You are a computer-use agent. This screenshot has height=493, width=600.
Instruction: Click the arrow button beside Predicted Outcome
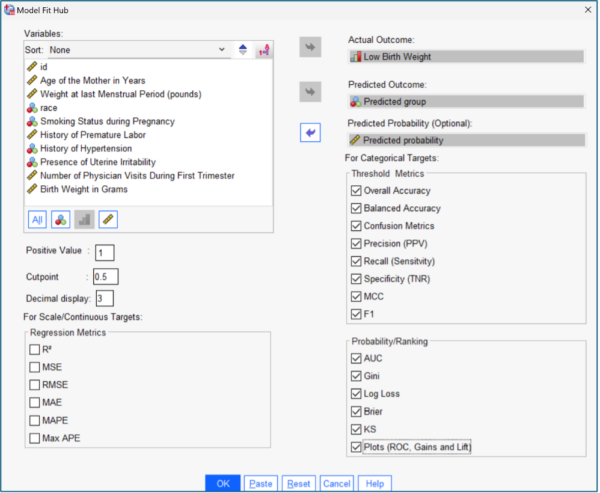click(x=310, y=92)
